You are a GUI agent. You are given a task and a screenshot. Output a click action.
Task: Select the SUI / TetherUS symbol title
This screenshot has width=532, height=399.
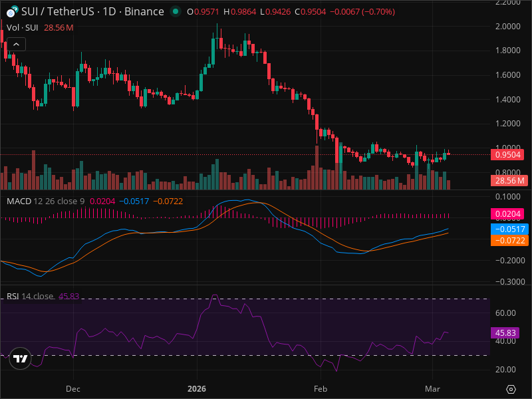(x=92, y=11)
